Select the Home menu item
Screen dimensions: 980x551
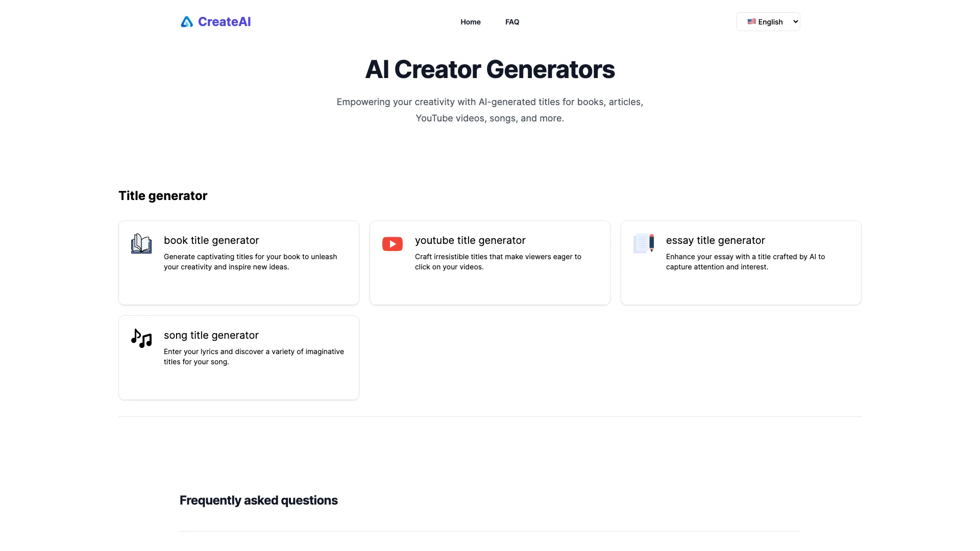470,21
